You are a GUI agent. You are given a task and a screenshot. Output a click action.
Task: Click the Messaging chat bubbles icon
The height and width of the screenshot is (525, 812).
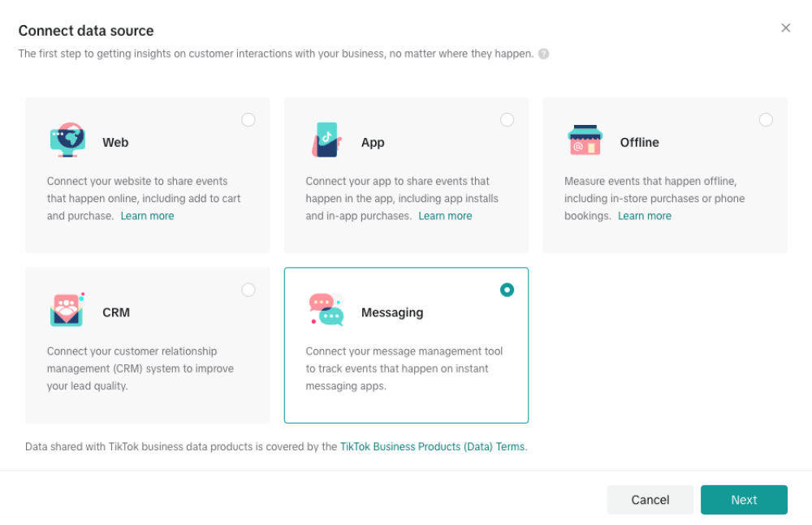(x=326, y=310)
